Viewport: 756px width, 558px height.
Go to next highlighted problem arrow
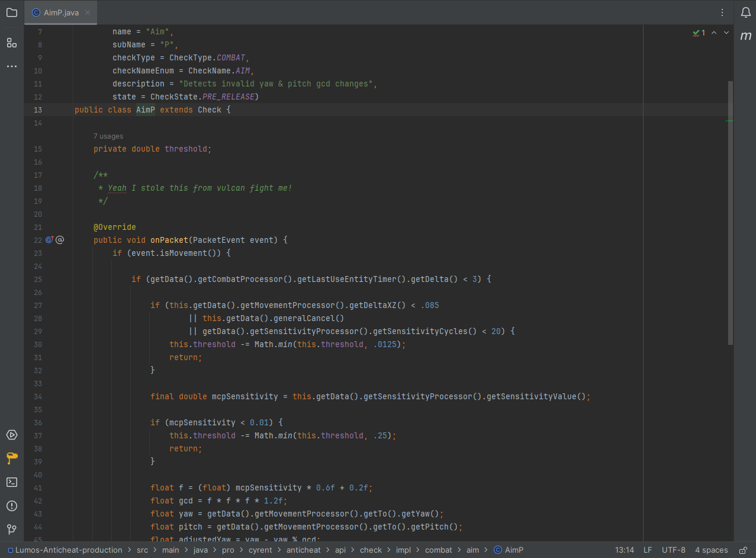pyautogui.click(x=726, y=33)
